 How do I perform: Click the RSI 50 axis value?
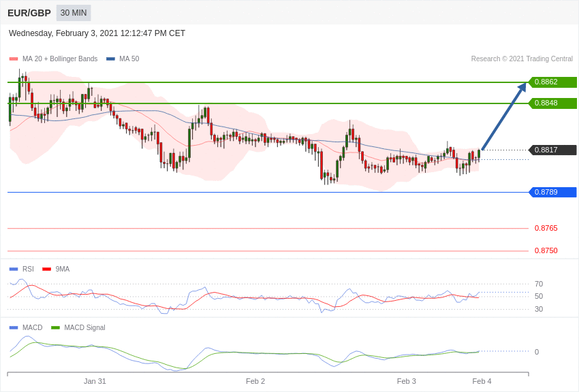click(539, 296)
